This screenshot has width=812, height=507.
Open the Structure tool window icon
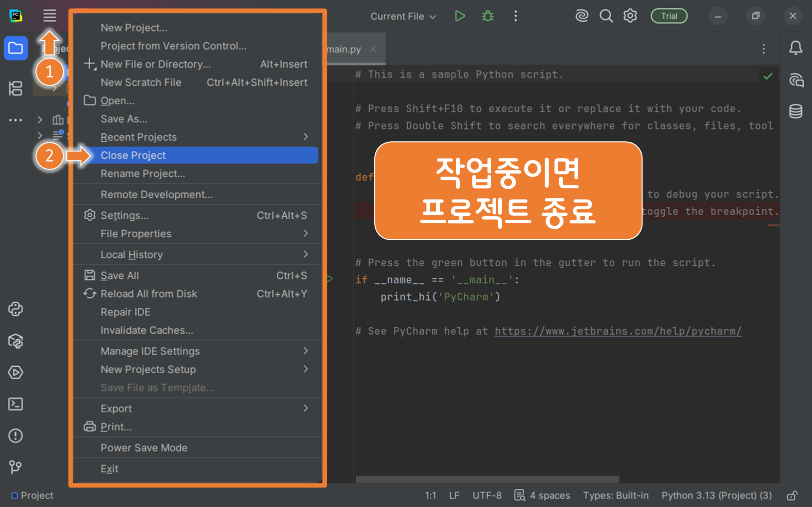click(x=15, y=88)
